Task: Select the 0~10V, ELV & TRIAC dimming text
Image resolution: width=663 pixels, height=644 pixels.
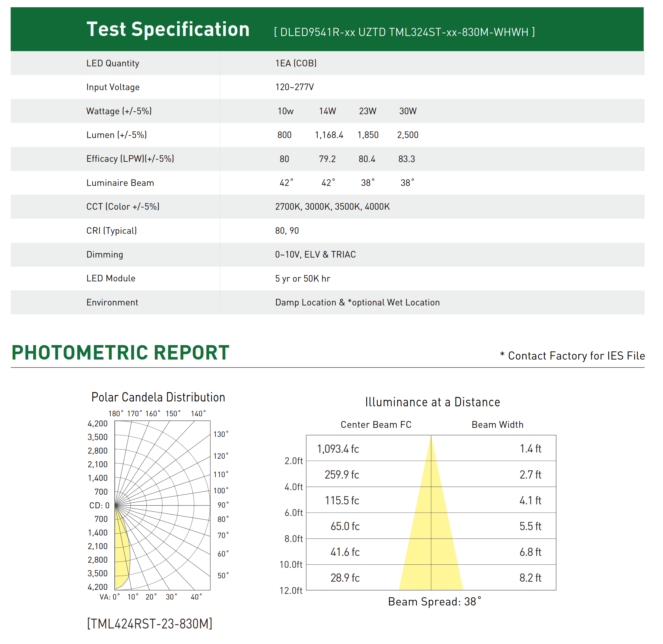Action: 315,255
